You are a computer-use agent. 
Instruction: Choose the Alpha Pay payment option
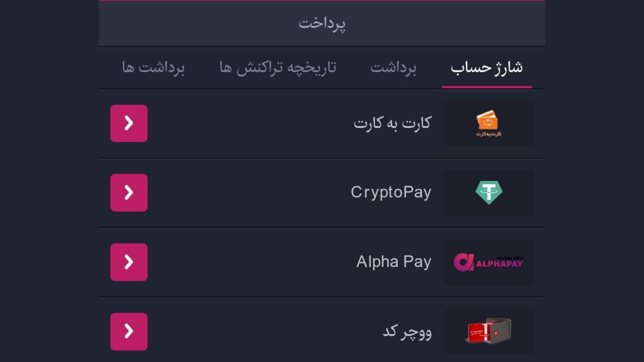(393, 262)
